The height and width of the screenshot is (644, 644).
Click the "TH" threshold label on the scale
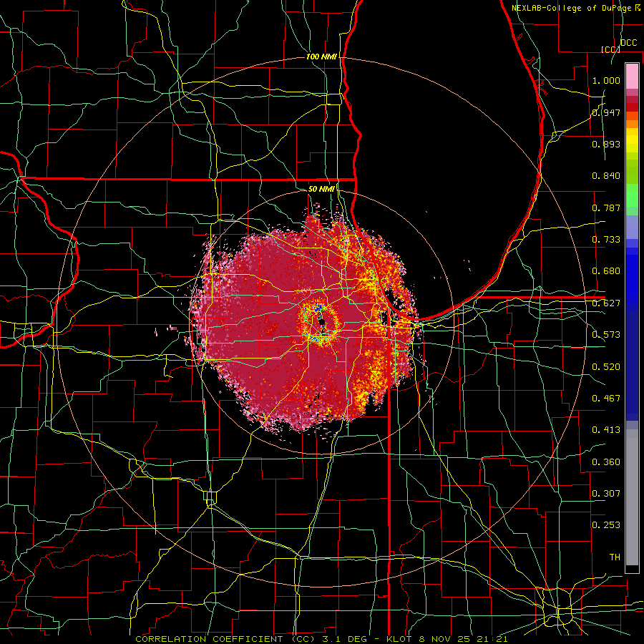point(615,557)
